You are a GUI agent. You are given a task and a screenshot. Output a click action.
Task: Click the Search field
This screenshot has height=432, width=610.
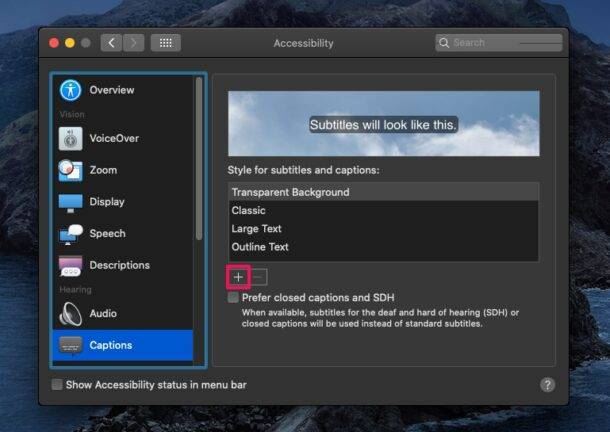point(499,43)
